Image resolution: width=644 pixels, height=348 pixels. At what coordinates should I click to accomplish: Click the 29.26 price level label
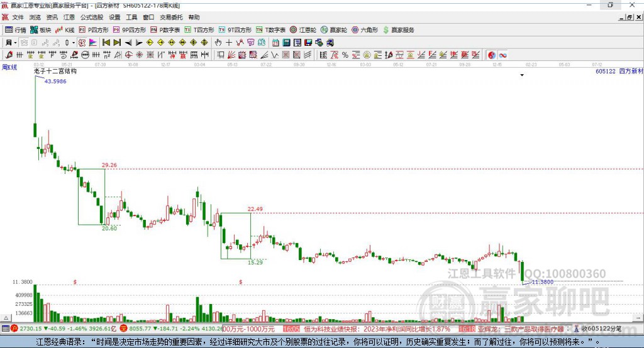coord(109,165)
